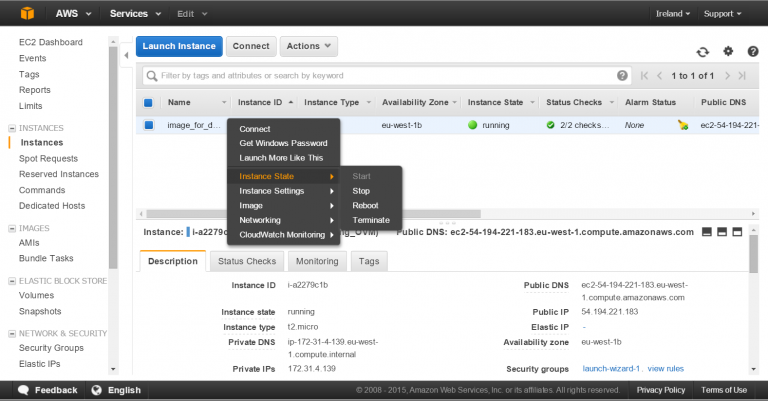The width and height of the screenshot is (768, 401).
Task: Collapse the NETWORK & SECURITY section
Action: 12,333
